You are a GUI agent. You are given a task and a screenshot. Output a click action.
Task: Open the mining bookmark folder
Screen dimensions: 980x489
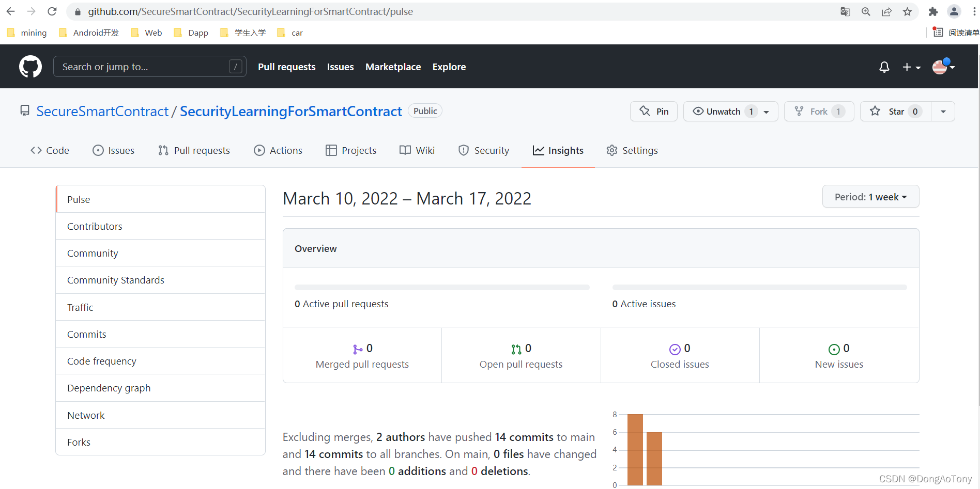pyautogui.click(x=27, y=33)
